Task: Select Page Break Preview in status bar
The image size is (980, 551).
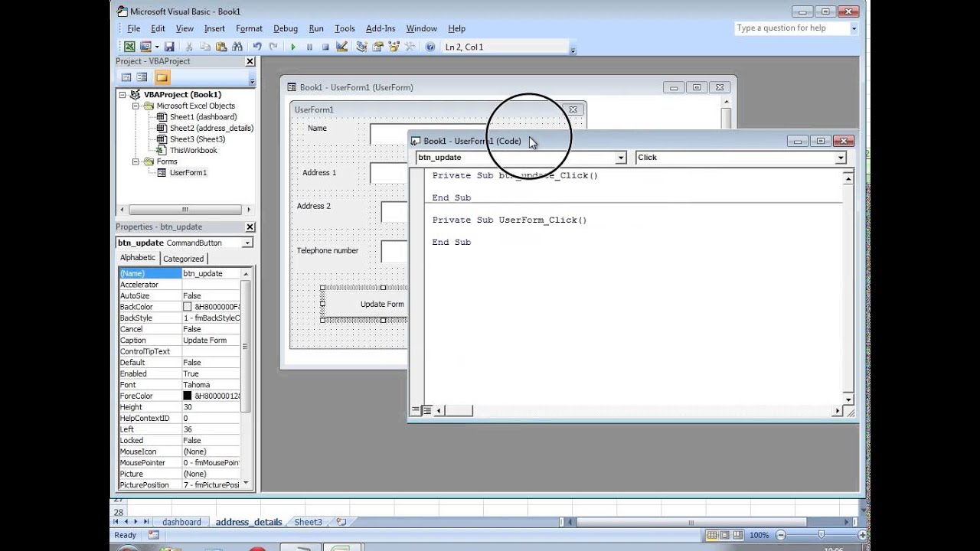Action: pos(738,535)
